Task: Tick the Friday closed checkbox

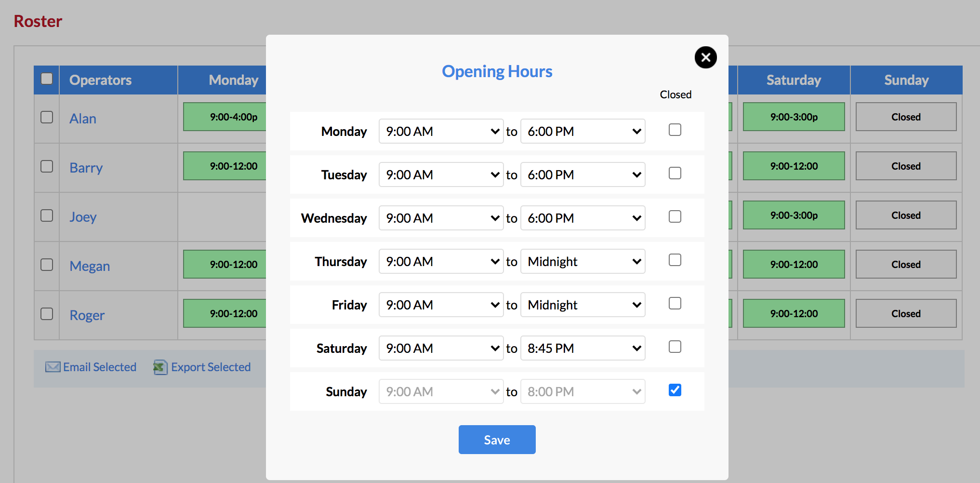Action: [675, 303]
